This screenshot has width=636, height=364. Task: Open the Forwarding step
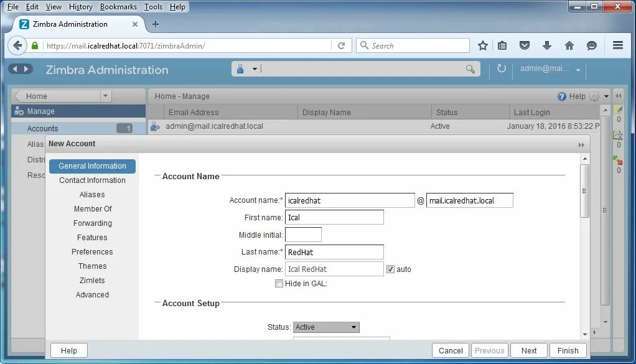point(93,223)
